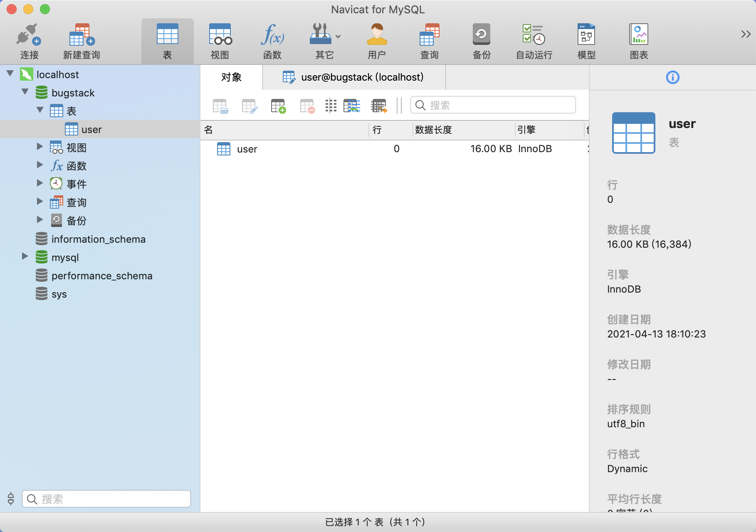Open the 备份 backup toolbar icon
The width and height of the screenshot is (756, 532).
(482, 41)
